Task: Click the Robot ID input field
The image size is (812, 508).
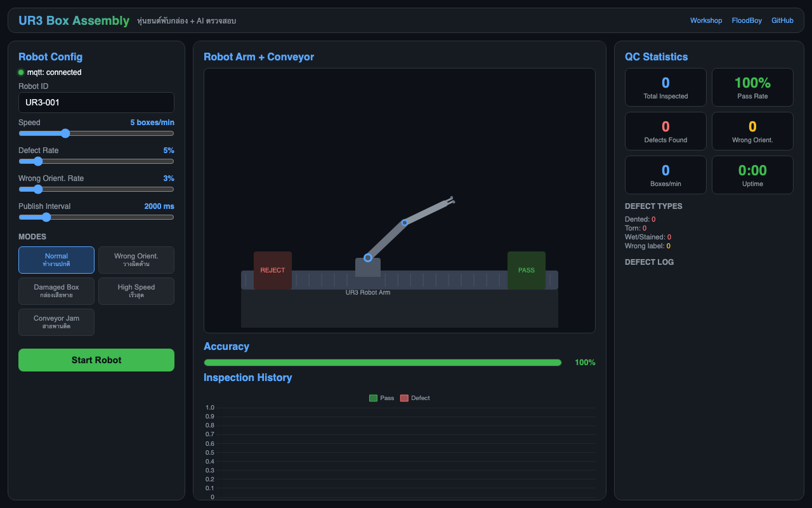Action: pyautogui.click(x=96, y=102)
